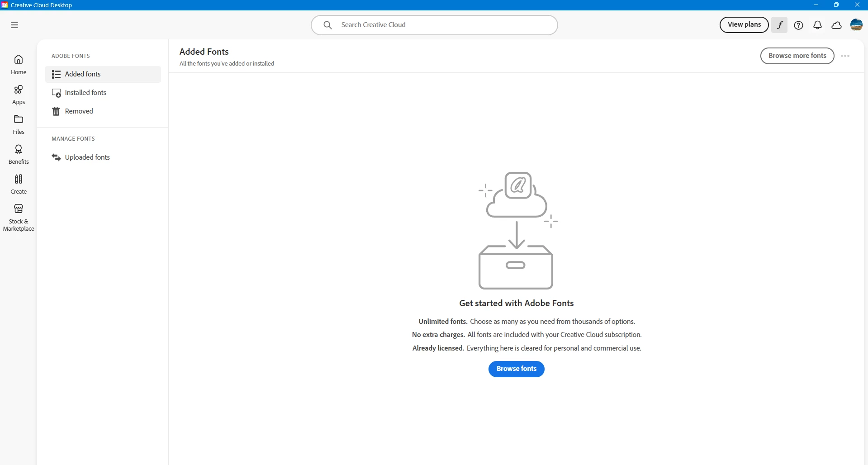Click the magnifier search icon
Screen dimensions: 868x465
[x=328, y=25]
